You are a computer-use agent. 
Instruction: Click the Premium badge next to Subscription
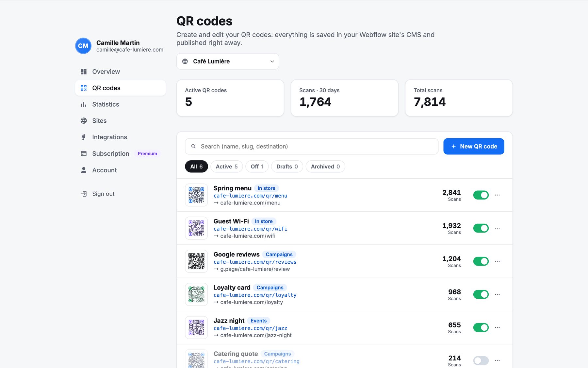coord(147,154)
